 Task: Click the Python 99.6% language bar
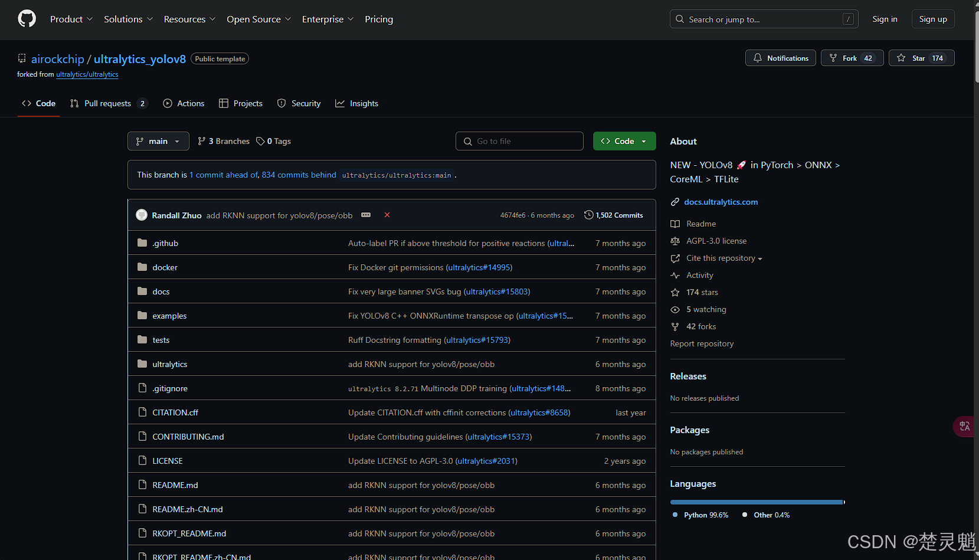[x=757, y=502]
